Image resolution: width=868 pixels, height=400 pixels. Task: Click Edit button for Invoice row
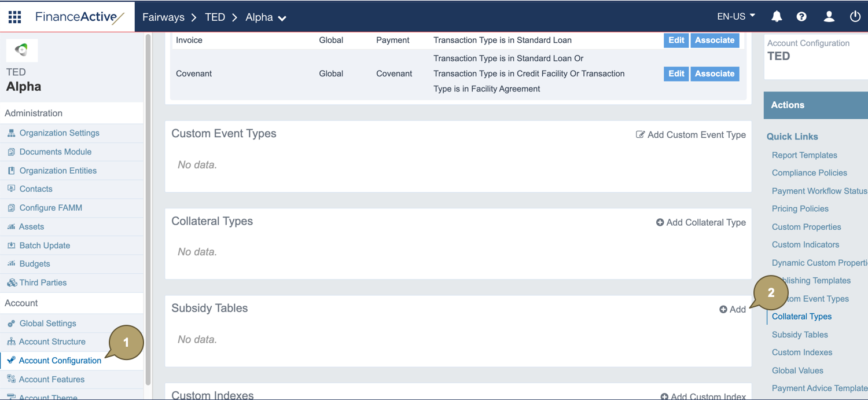click(x=676, y=41)
